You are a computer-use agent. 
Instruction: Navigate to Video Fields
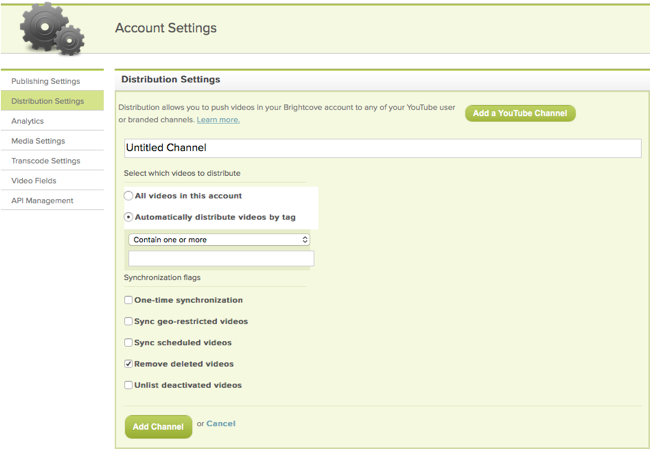[x=34, y=181]
